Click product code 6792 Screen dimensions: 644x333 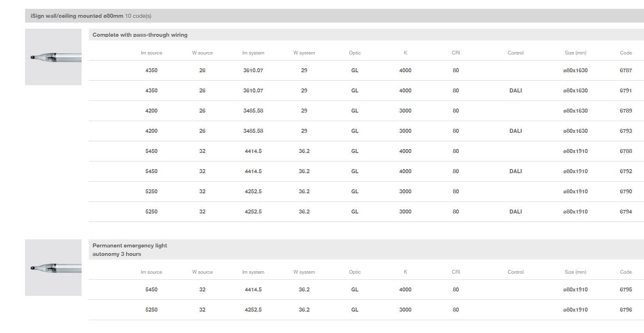pos(625,171)
